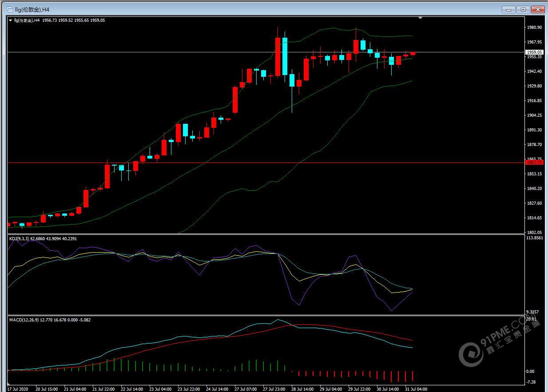Expand the triangle beside llg(伦敦金),H4 in the chart

pos(10,20)
